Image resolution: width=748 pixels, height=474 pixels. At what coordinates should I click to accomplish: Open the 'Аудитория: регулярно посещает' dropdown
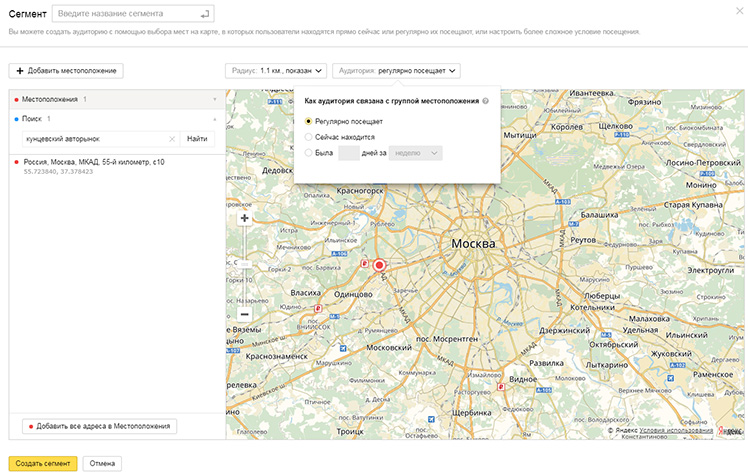396,71
